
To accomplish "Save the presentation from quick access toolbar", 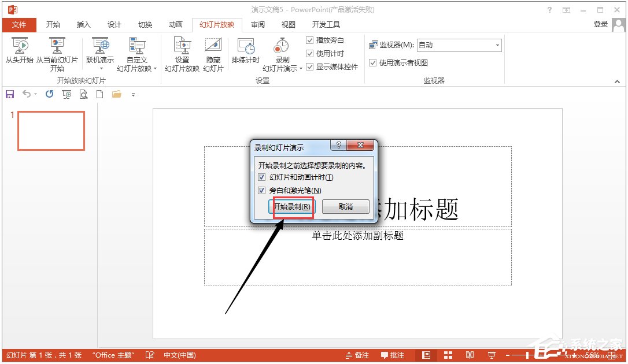I will tap(10, 94).
